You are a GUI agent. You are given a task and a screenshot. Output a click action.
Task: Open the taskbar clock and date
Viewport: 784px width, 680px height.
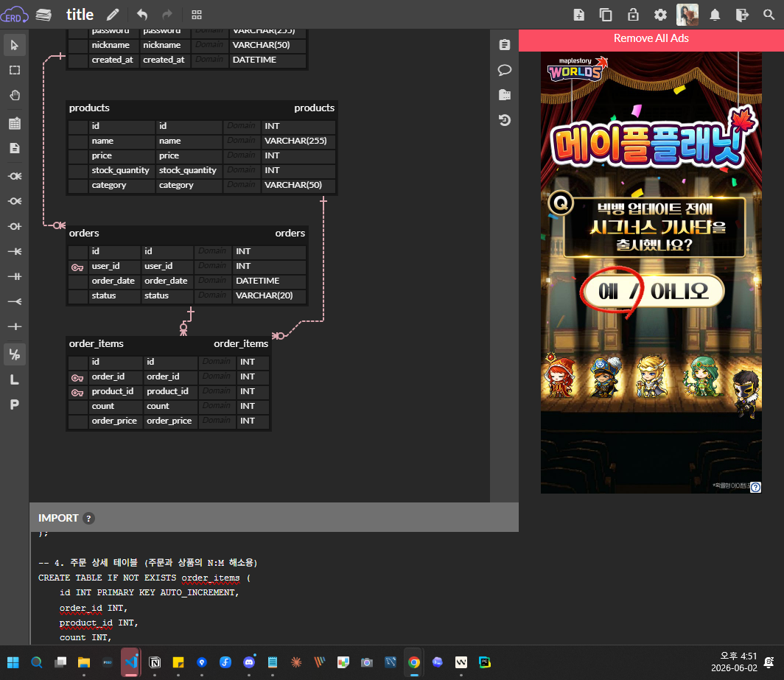(734, 662)
